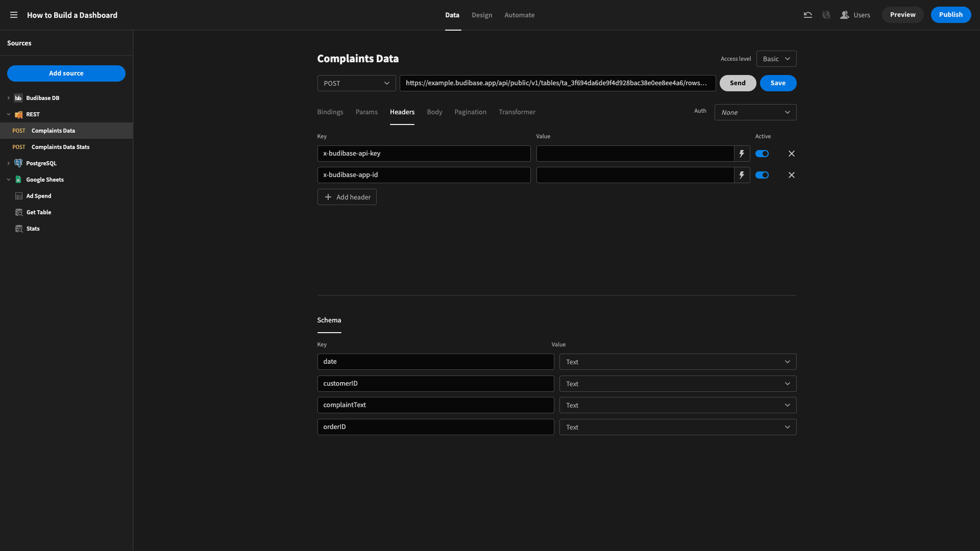Image resolution: width=980 pixels, height=551 pixels.
Task: Click the Publish button
Action: tap(950, 15)
